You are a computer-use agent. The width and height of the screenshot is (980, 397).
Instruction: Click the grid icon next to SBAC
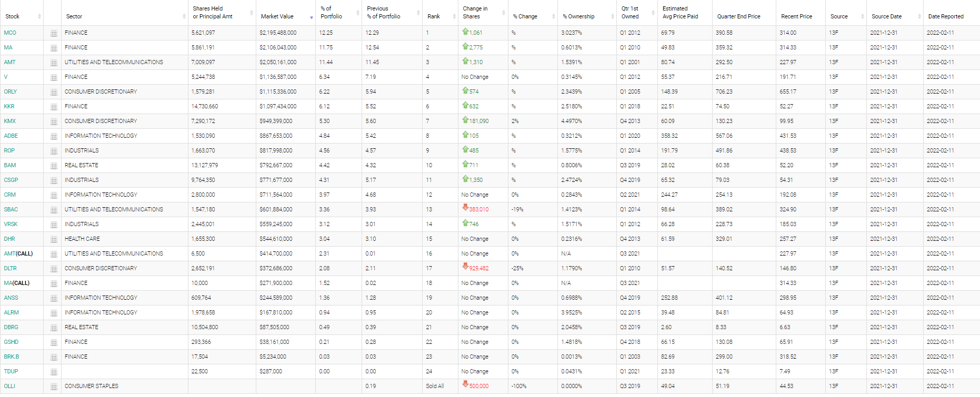(x=54, y=210)
